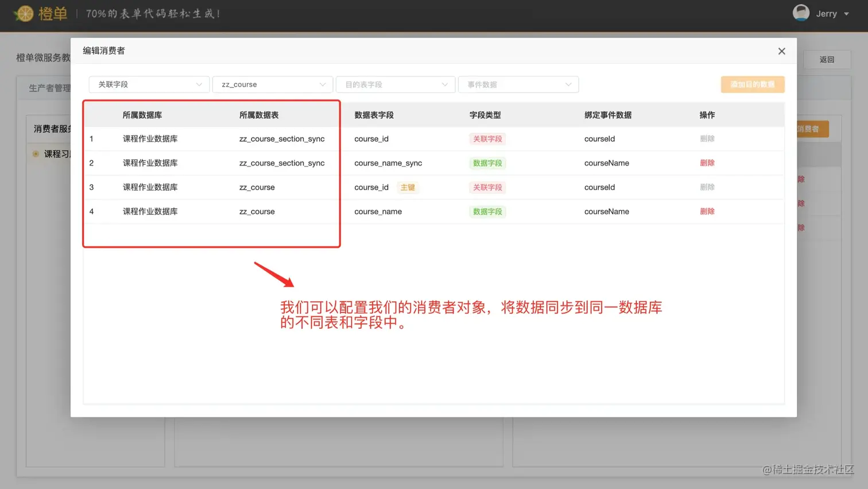Click the 所属数据表 column header
868x489 pixels.
coord(259,115)
